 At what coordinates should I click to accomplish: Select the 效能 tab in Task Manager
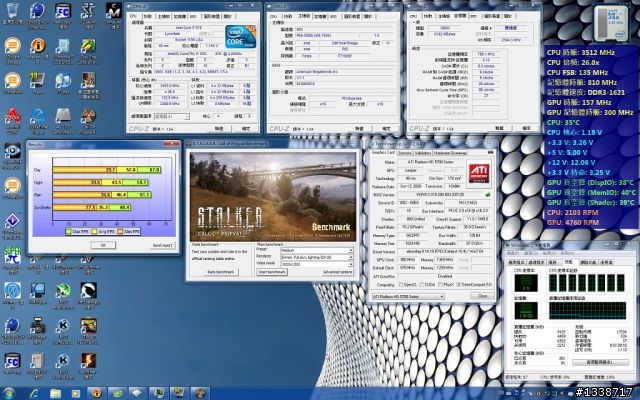(568, 262)
